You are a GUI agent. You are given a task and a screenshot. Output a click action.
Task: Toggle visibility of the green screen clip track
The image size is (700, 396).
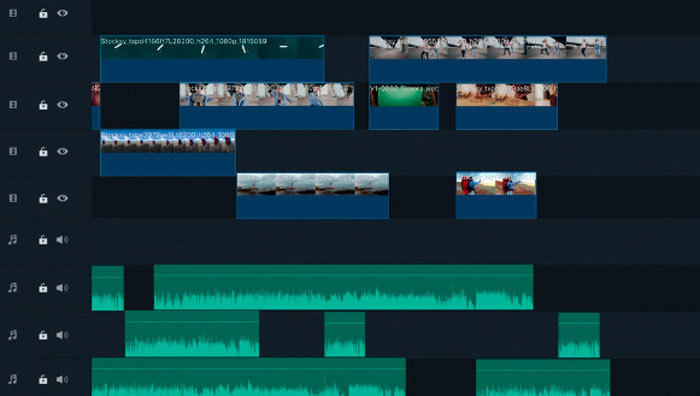(x=62, y=104)
